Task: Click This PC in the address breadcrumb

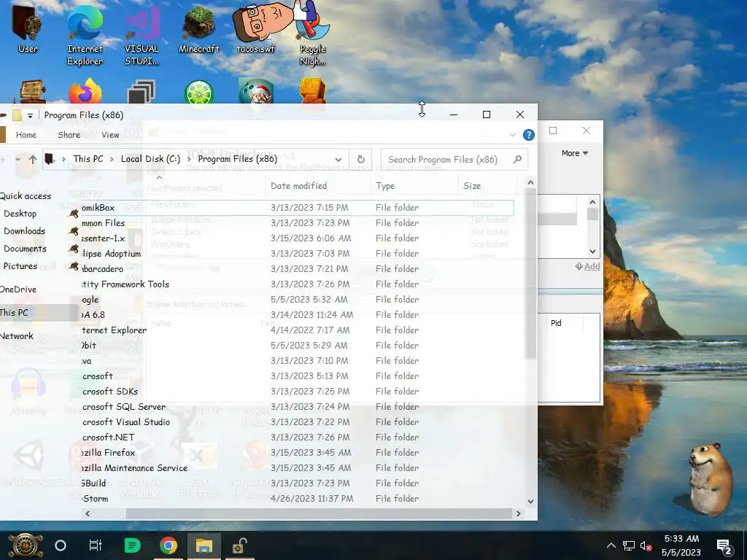Action: tap(88, 159)
